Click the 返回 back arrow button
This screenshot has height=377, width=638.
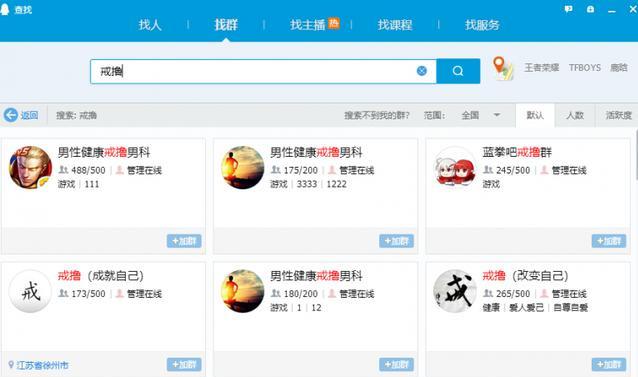[21, 115]
